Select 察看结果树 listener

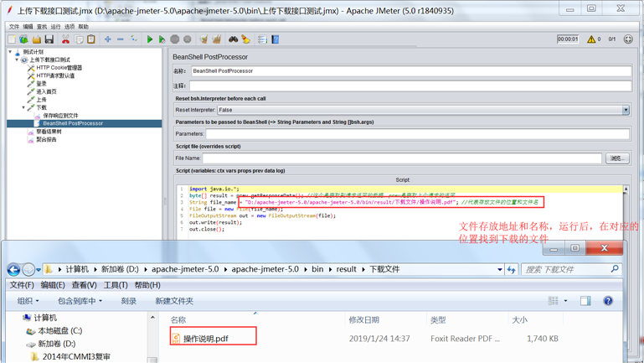click(x=49, y=132)
